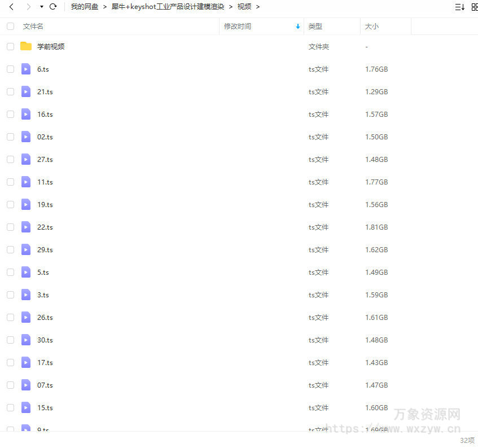Click the 类型 column header
The height and width of the screenshot is (448, 478).
pos(315,26)
